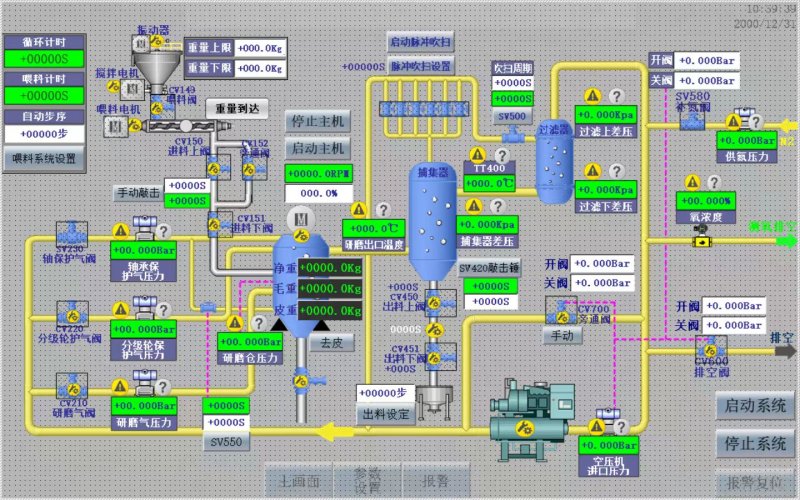The image size is (800, 500).
Task: Click the help icon beside 研磨仓压力
Action: [x=257, y=323]
